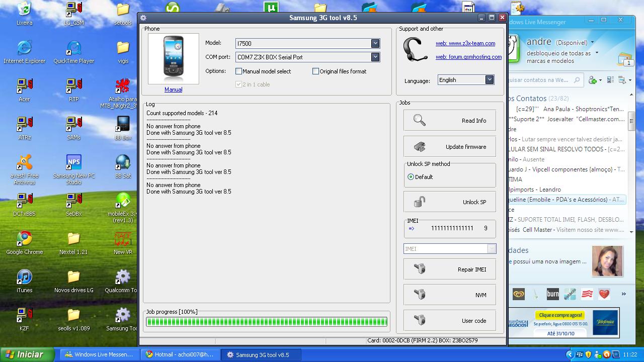Open the BB Sat desktop icon
The image size is (644, 362).
click(x=123, y=166)
